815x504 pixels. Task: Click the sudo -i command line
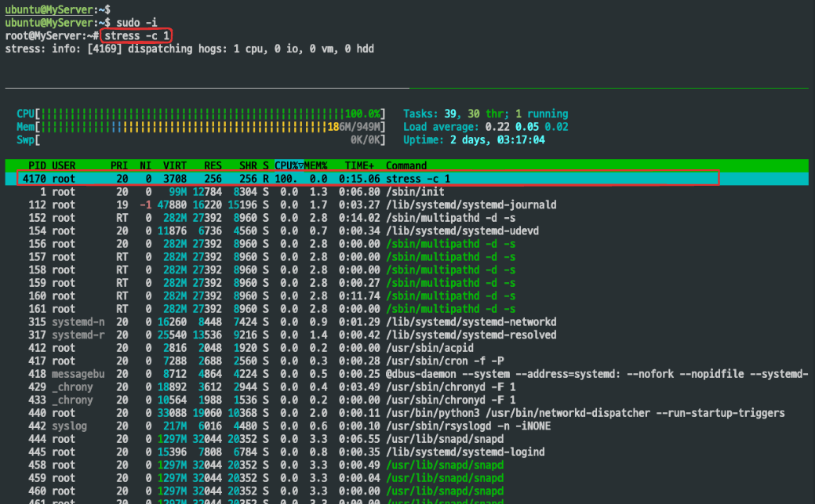tap(136, 23)
